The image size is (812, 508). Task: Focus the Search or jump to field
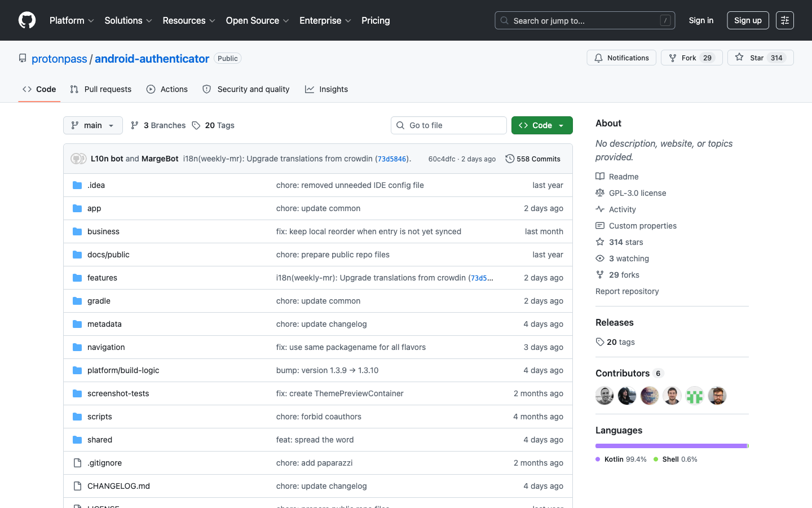click(585, 20)
